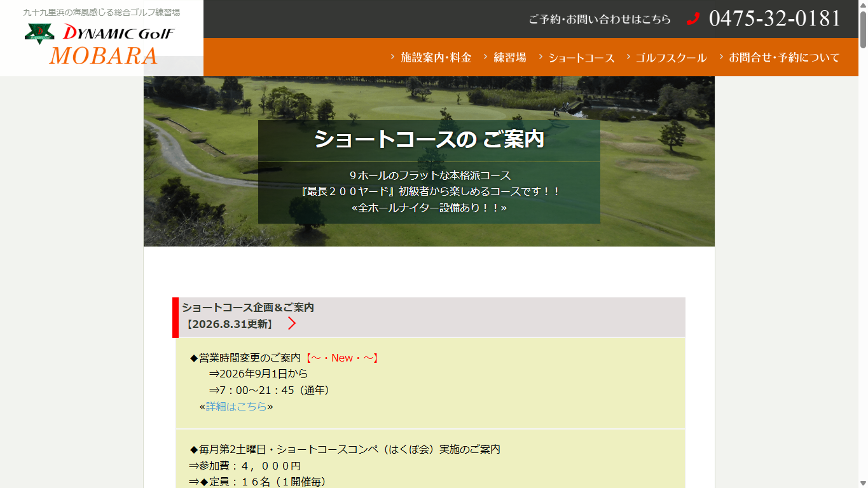Click the scrollbar up arrow
This screenshot has height=488, width=868.
863,5
